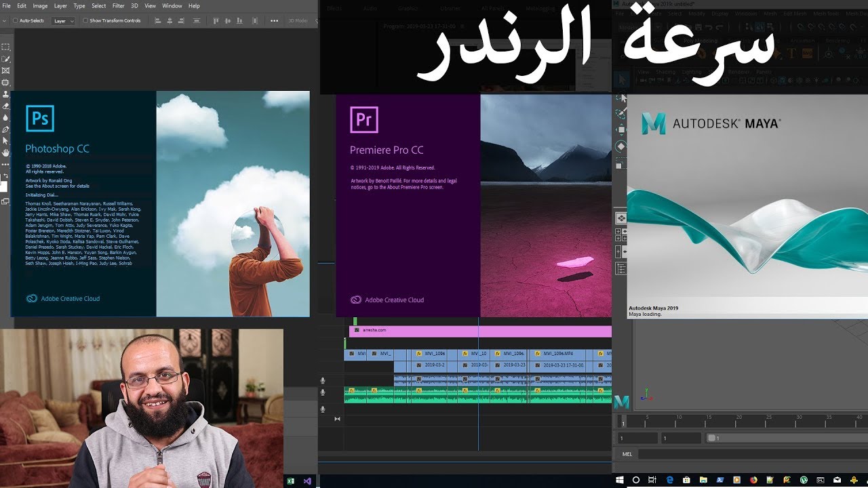Image resolution: width=868 pixels, height=488 pixels.
Task: Select the Path Selection arrow tool
Action: pos(5,140)
